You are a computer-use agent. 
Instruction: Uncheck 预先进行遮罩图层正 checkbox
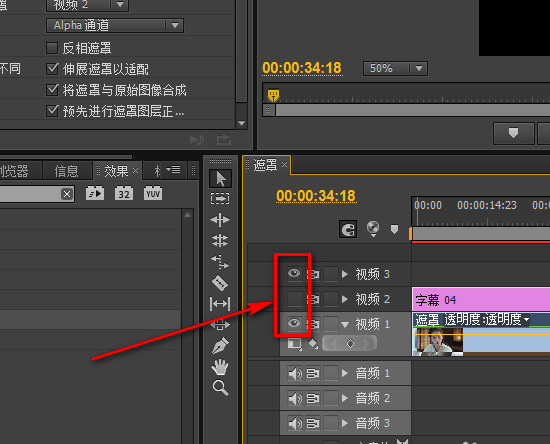[x=52, y=111]
